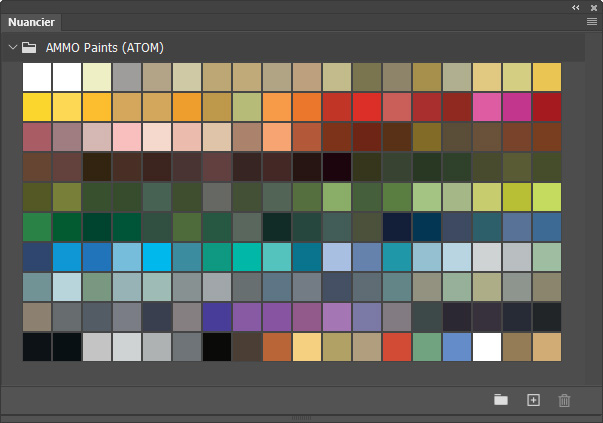
Task: Click the panel's bottom resize grip
Action: (301, 418)
